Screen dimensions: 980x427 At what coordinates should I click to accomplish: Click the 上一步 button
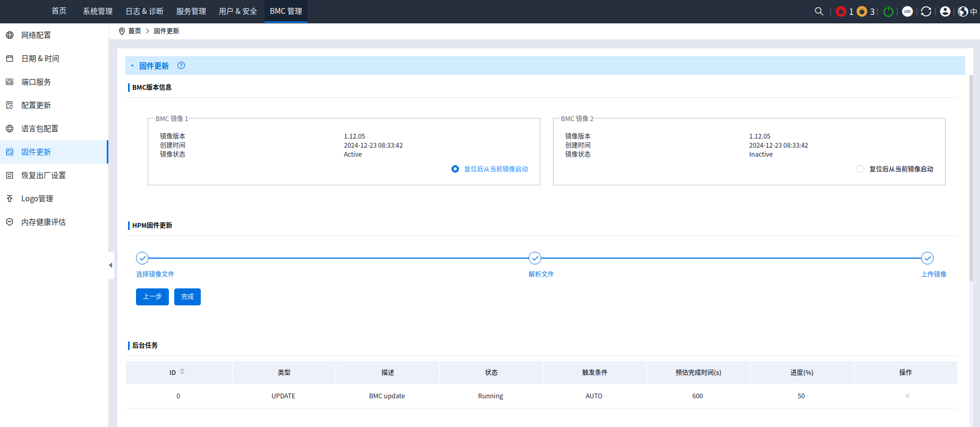coord(152,297)
